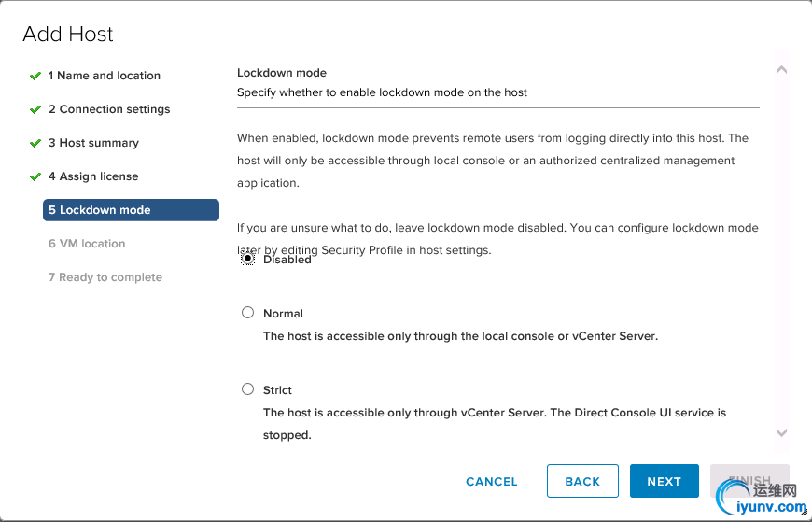This screenshot has height=522, width=812.
Task: Go to step 2 Connection settings
Action: (x=109, y=109)
